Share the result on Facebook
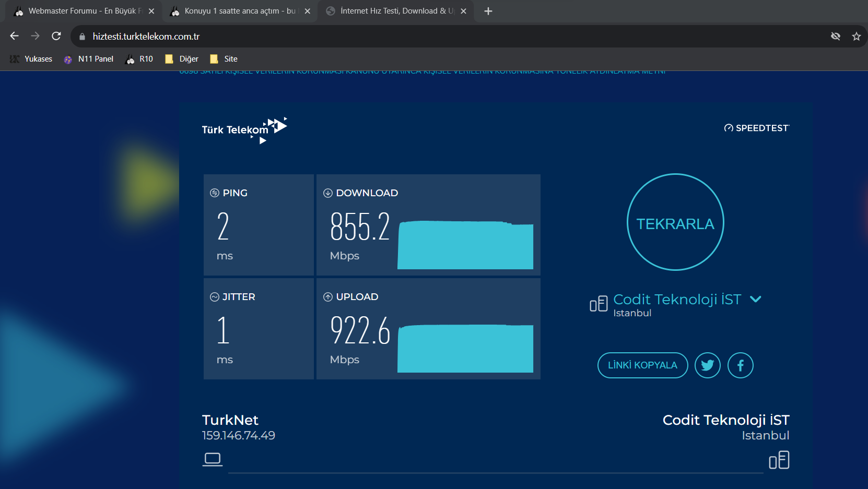This screenshot has width=868, height=489. [741, 365]
